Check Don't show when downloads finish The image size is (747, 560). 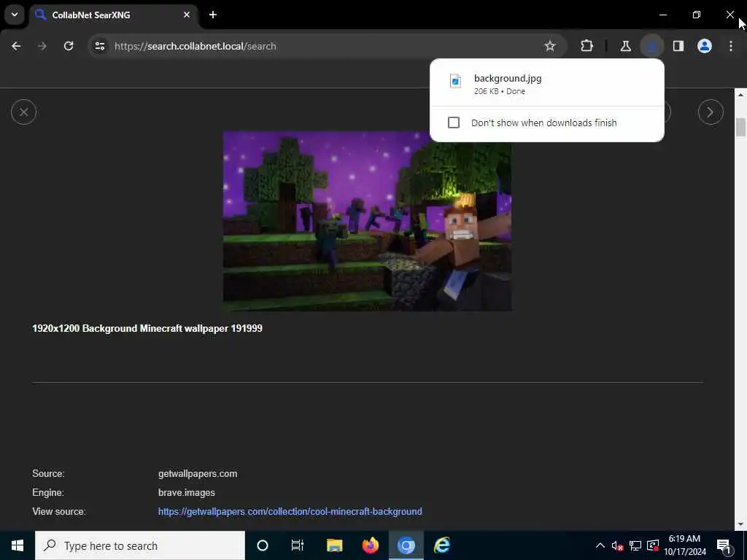pyautogui.click(x=454, y=122)
